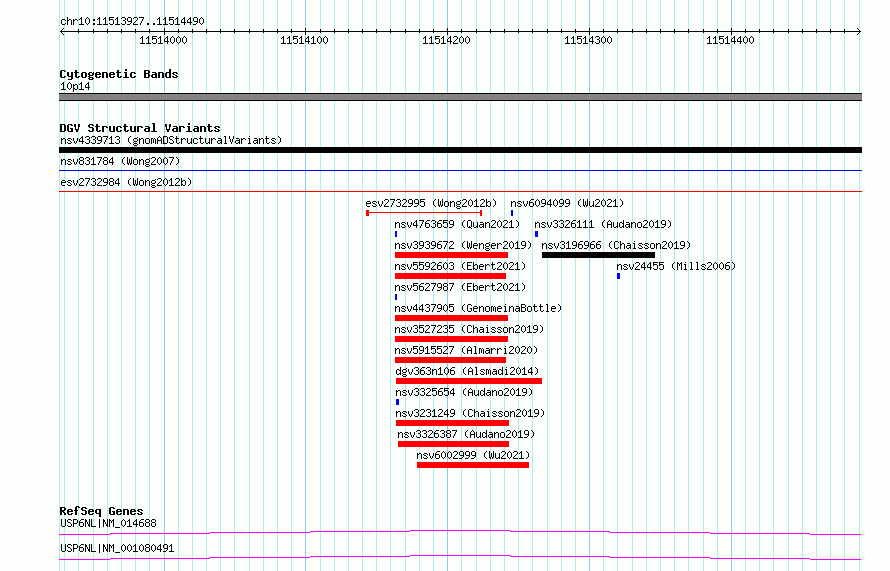Click the nsv3325654 (Audano2019) label
The image size is (890, 571).
pyautogui.click(x=464, y=392)
